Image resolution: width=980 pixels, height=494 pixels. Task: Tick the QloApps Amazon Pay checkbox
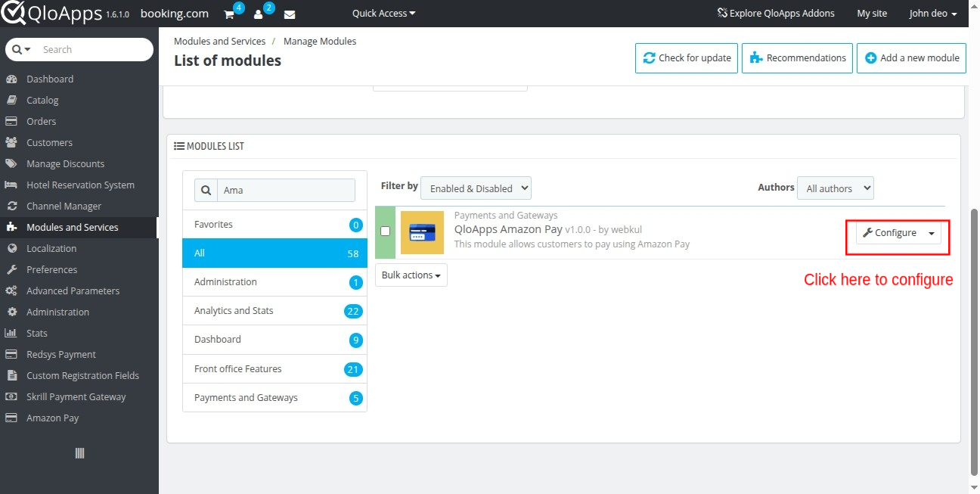385,231
